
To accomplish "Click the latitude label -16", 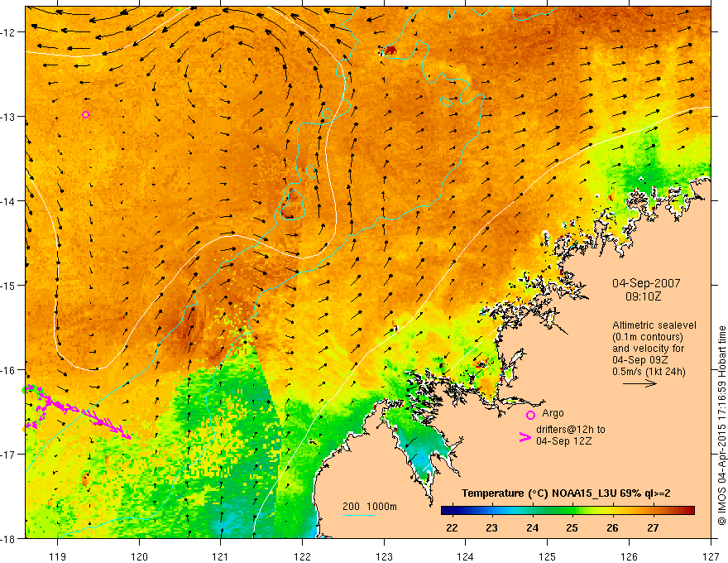I will pyautogui.click(x=7, y=370).
